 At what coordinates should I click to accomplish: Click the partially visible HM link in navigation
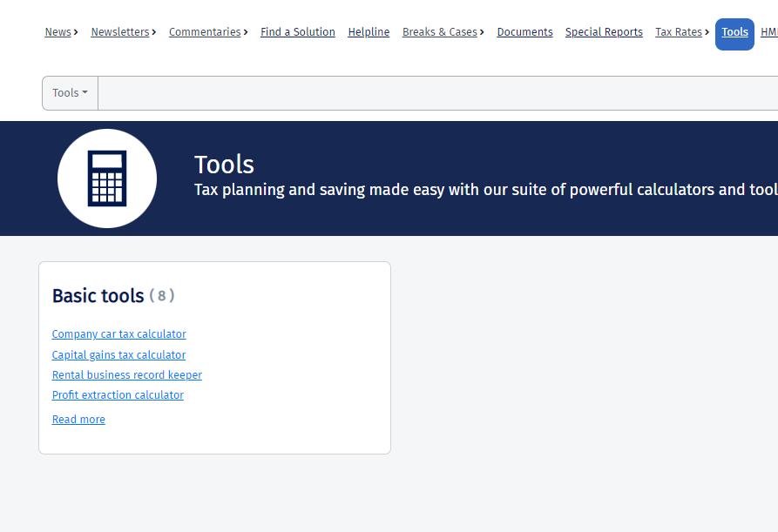(768, 32)
